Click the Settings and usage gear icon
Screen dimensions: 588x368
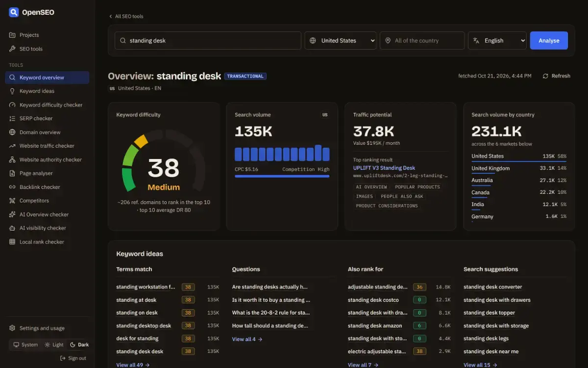[12, 328]
